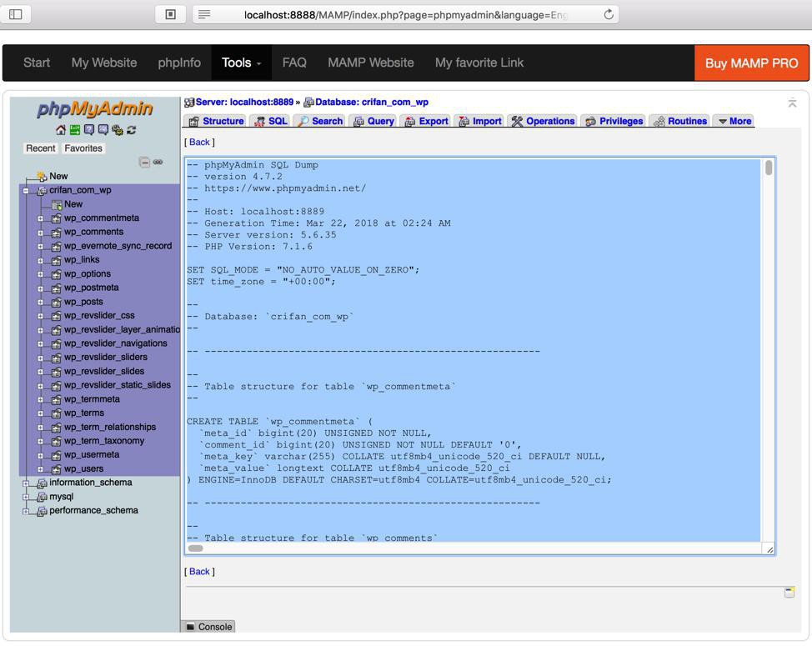
Task: Open the MAMP Website menu item
Action: (371, 63)
